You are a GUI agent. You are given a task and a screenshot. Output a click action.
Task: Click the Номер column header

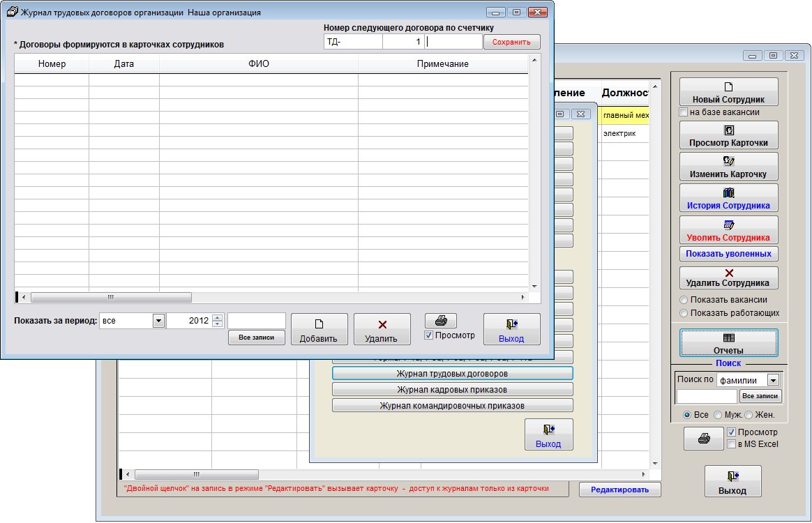(52, 63)
